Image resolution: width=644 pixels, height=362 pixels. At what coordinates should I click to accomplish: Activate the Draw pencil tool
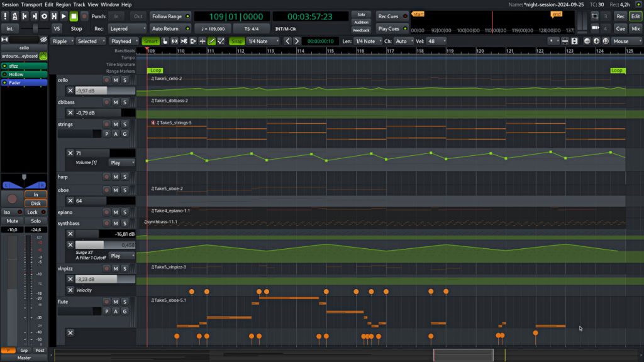(211, 41)
